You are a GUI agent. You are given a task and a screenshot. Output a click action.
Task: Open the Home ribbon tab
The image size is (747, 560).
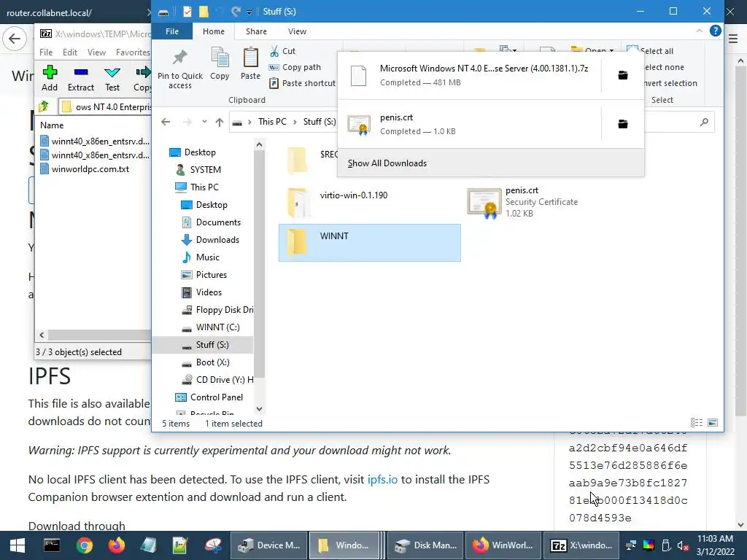pyautogui.click(x=214, y=31)
